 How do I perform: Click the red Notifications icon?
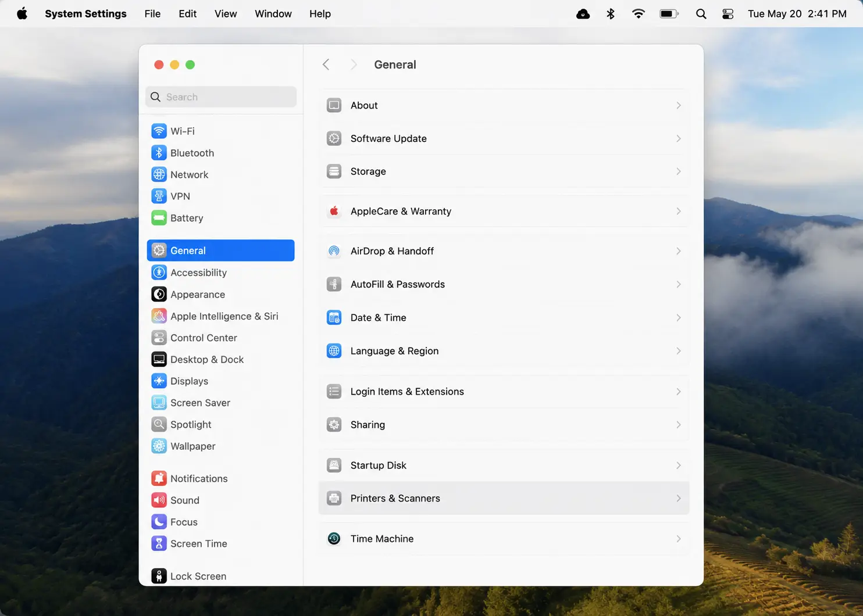click(x=159, y=479)
